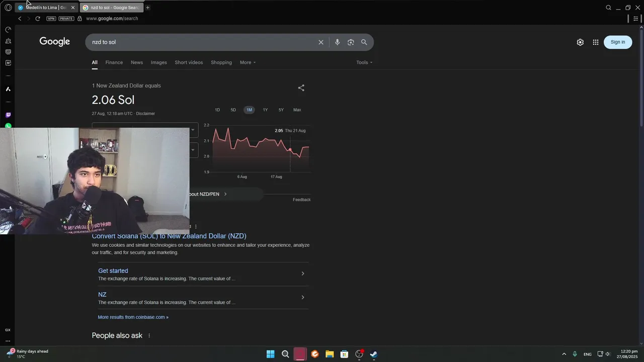This screenshot has width=644, height=362.
Task: Submit search with magnifier button
Action: (x=364, y=42)
